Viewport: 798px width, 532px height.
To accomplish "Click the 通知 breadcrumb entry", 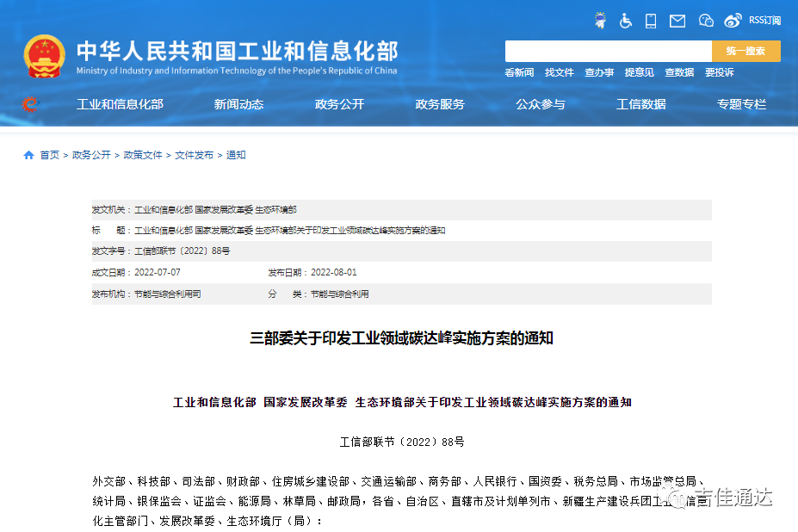I will (235, 155).
